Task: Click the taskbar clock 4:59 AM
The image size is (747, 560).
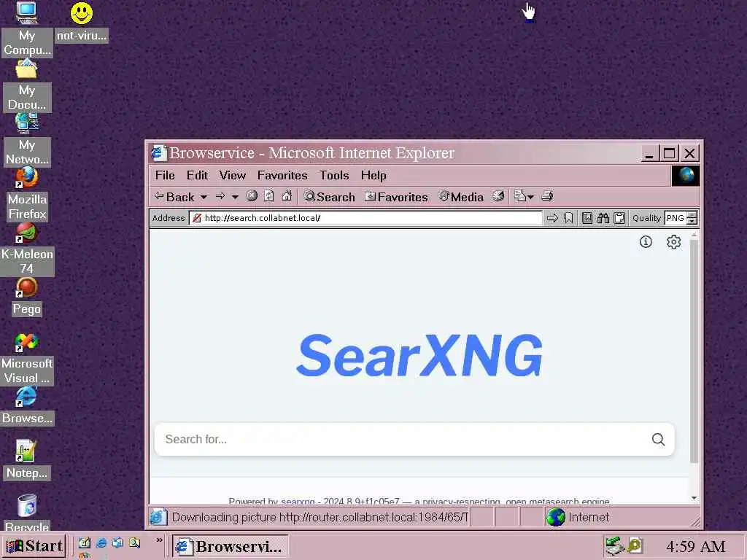Action: (x=695, y=546)
